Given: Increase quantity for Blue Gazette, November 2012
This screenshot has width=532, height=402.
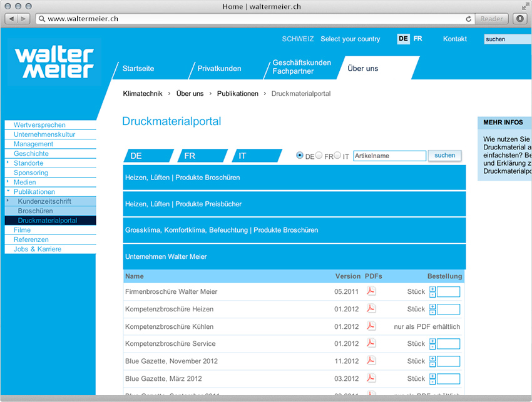Looking at the screenshot, I should click(432, 359).
